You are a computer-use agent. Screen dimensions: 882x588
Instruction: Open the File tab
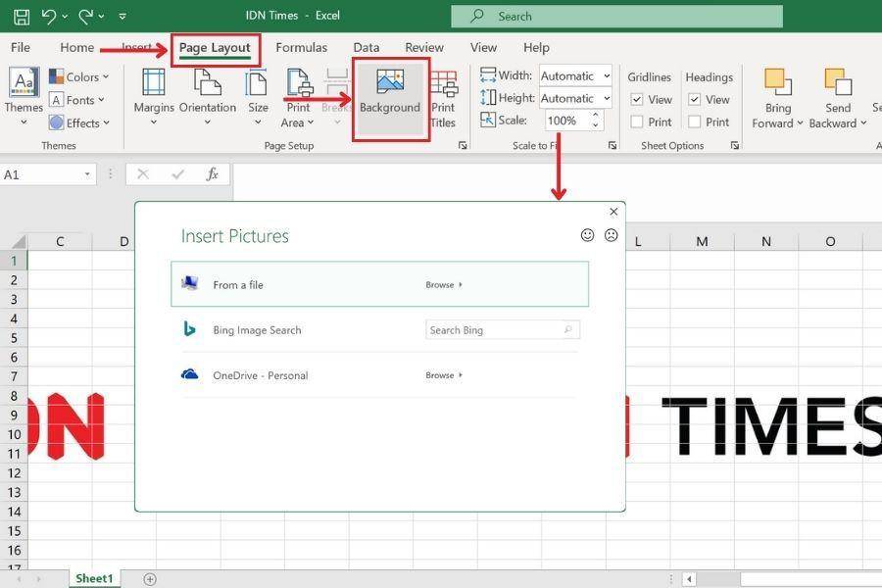click(21, 48)
